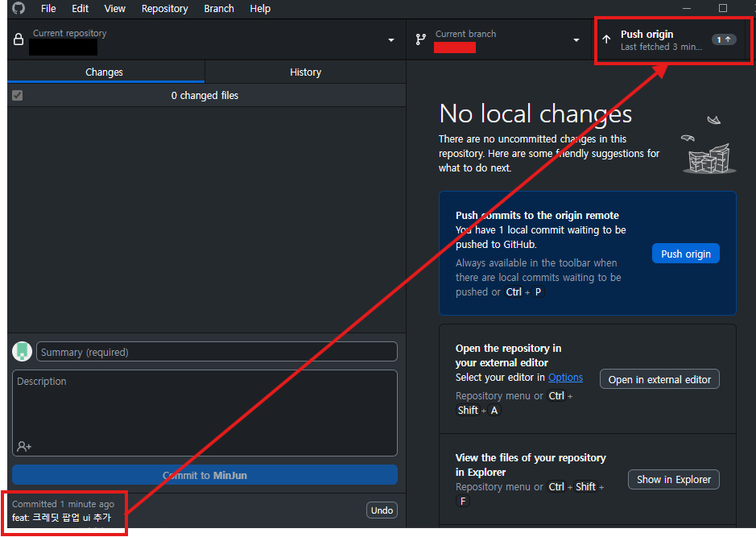The image size is (756, 537).
Task: Click Open in external editor button
Action: (659, 379)
